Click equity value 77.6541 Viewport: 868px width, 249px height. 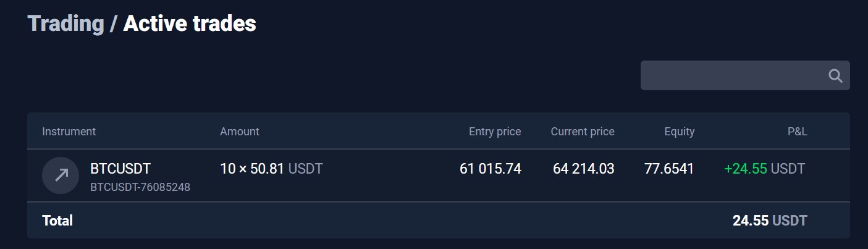click(669, 169)
